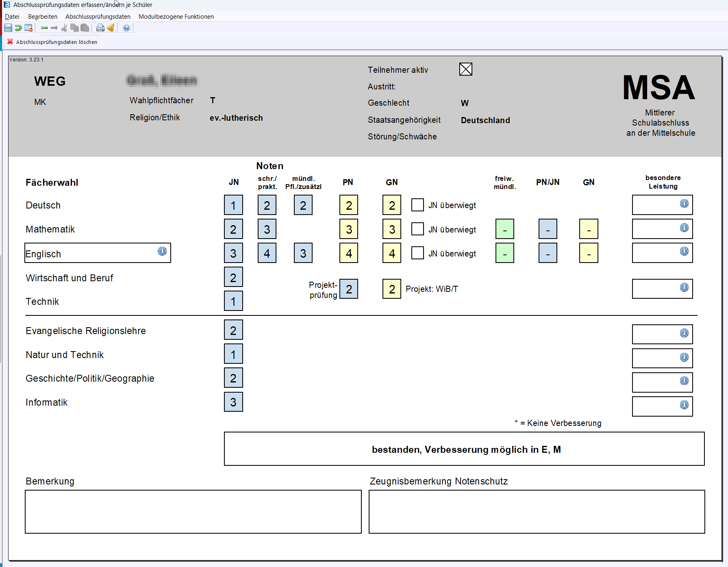Click the Bemerkung text box
Image resolution: width=728 pixels, height=567 pixels.
tap(193, 511)
